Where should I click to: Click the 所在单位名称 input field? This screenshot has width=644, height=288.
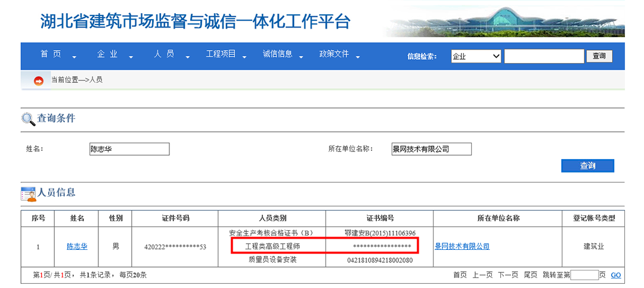coord(431,149)
